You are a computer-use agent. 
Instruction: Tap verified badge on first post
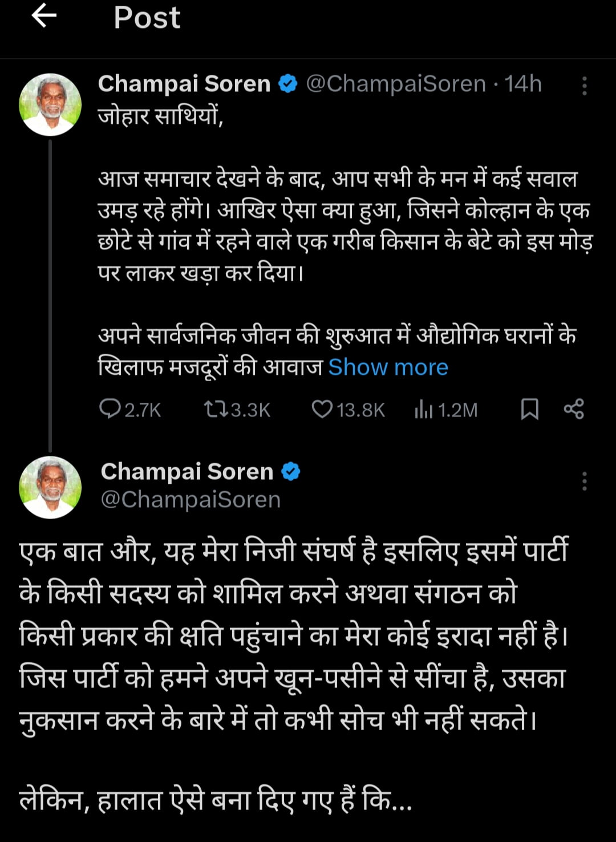(288, 84)
